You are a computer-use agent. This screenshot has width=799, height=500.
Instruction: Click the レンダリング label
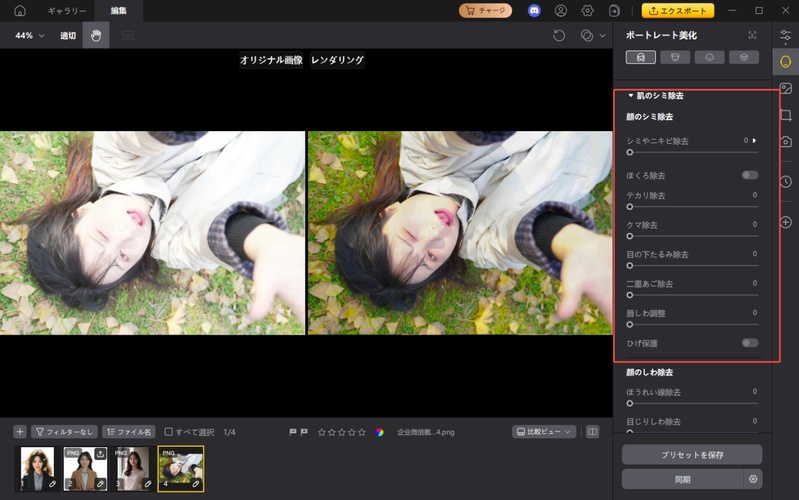click(x=337, y=60)
